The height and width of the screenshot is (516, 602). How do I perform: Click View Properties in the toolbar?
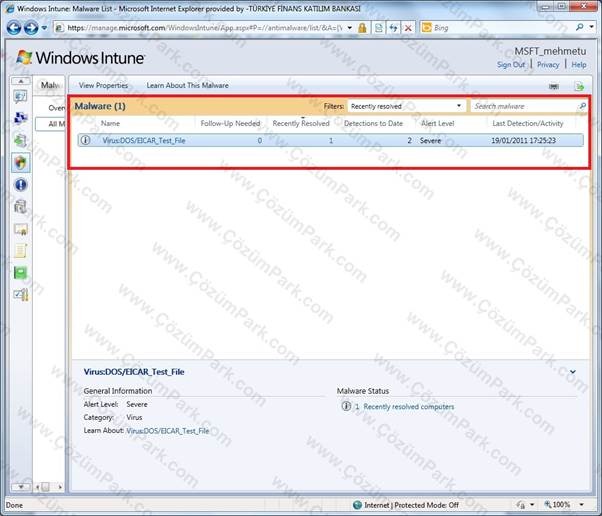103,85
